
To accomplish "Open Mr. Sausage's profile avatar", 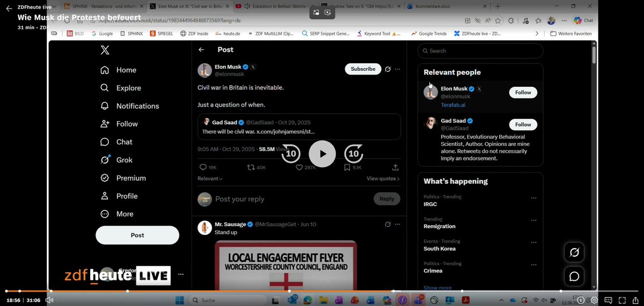I will pyautogui.click(x=204, y=227).
